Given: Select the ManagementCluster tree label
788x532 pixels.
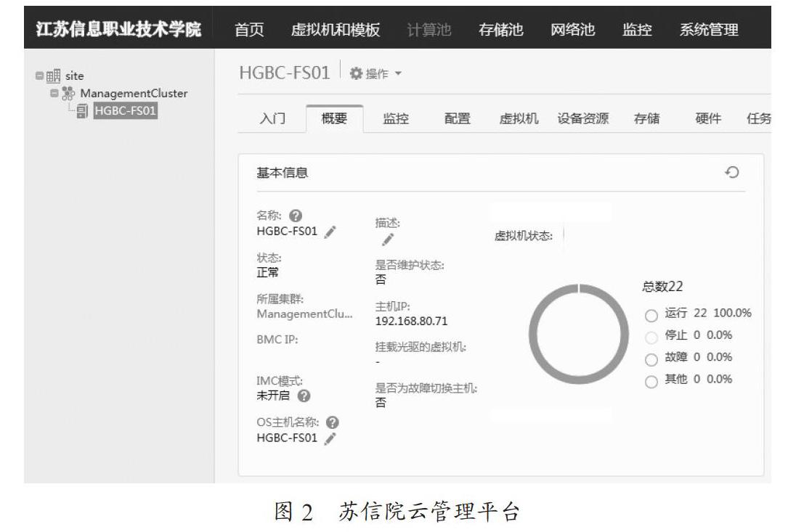Looking at the screenshot, I should click(x=134, y=94).
